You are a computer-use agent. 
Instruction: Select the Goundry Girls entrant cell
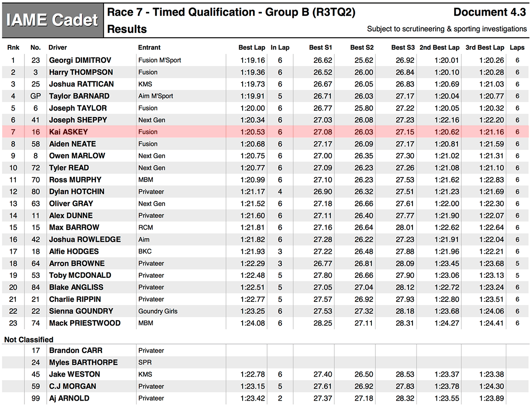tap(158, 311)
